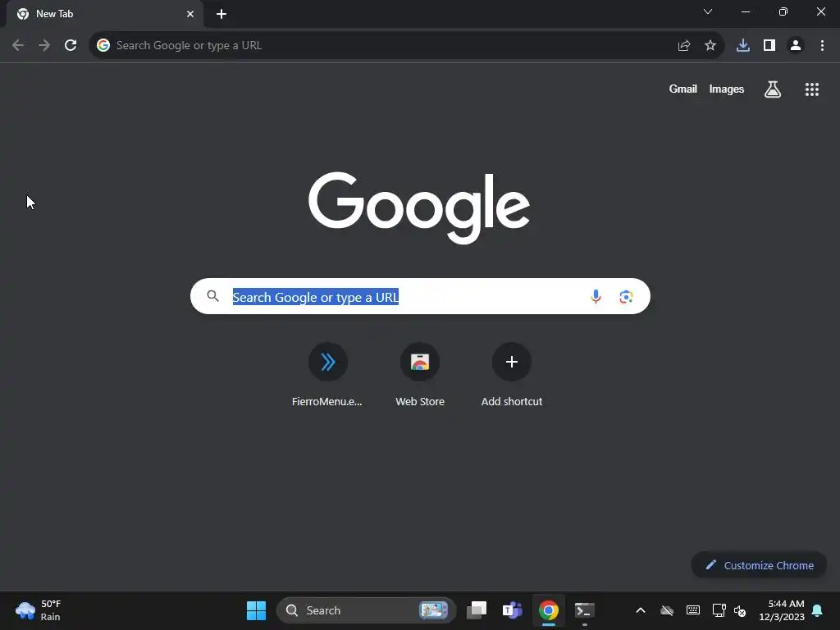
Task: Click the muted volume tray icon
Action: (x=740, y=610)
